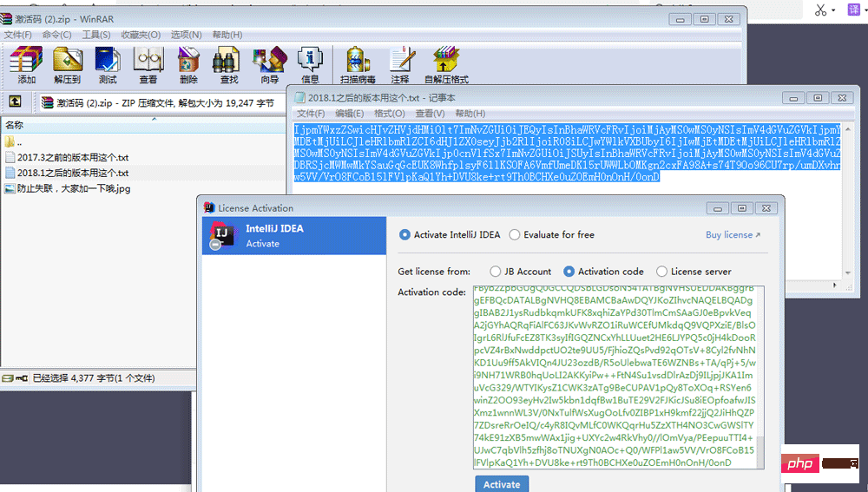This screenshot has height=492, width=868.
Task: Open the 帮助(H) menu in Notepad
Action: (470, 114)
